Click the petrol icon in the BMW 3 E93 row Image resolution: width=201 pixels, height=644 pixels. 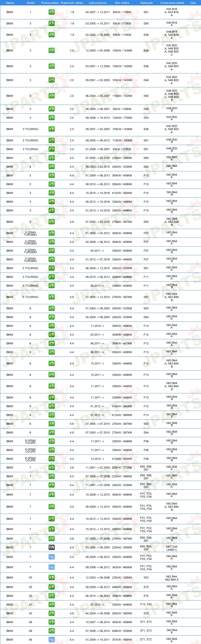52,118
